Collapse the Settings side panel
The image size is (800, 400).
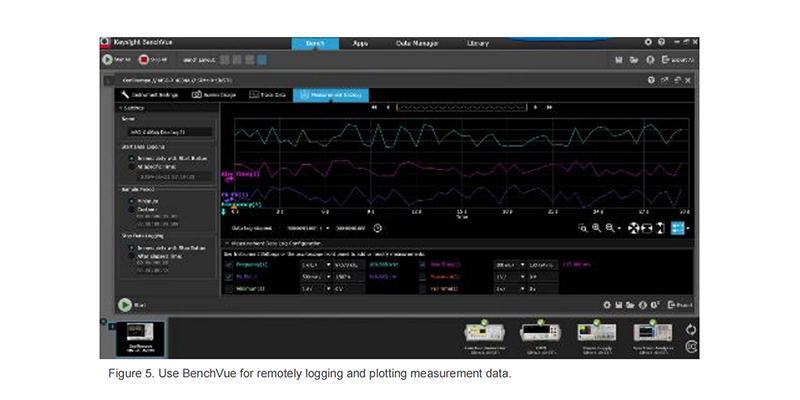coord(121,108)
